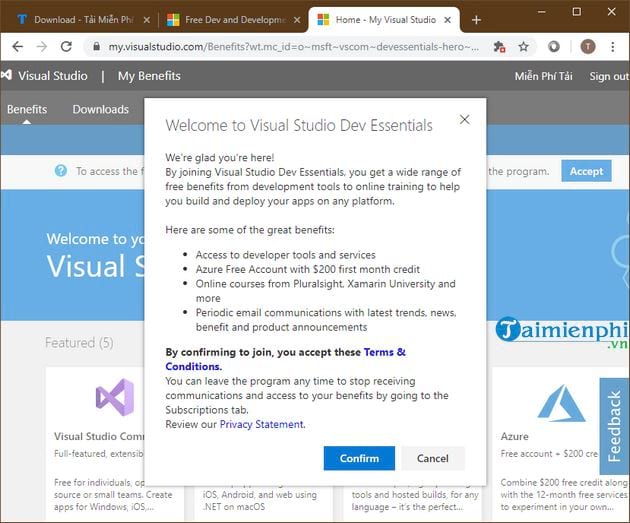Image resolution: width=630 pixels, height=523 pixels.
Task: Click the Visual Studio logo icon
Action: pos(6,75)
